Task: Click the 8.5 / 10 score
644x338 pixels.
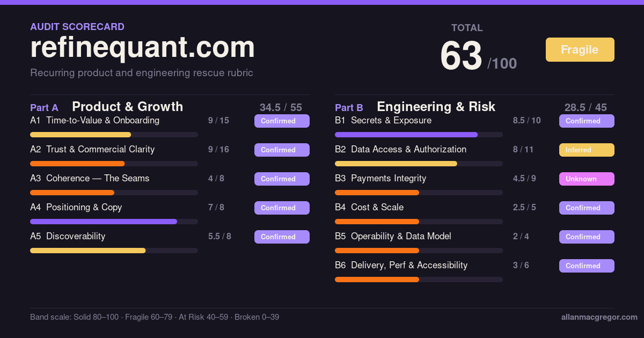Action: tap(527, 120)
